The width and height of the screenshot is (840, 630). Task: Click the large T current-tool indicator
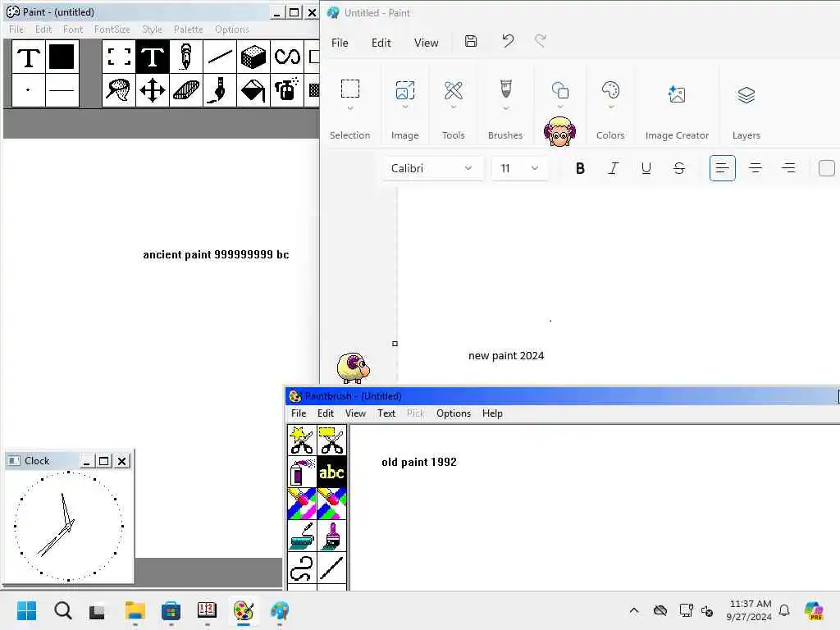pos(29,57)
